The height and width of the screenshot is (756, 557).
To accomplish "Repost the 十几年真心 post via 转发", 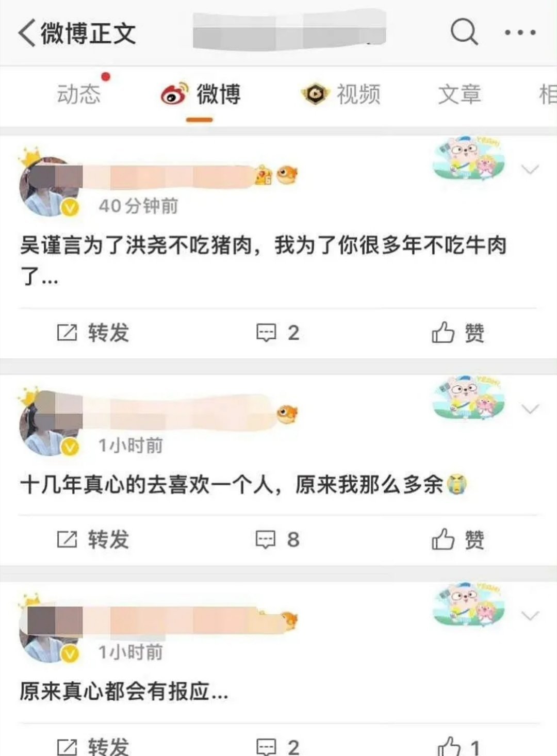I will tap(93, 540).
